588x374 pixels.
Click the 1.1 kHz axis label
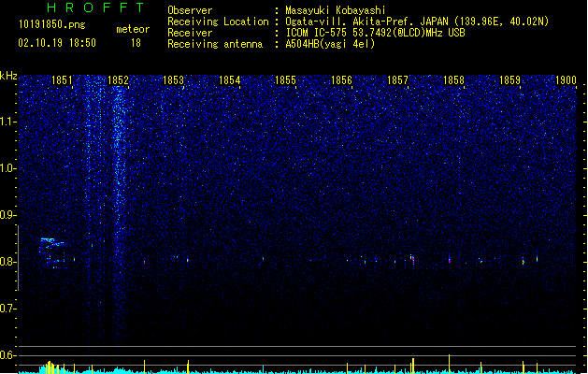pos(7,122)
